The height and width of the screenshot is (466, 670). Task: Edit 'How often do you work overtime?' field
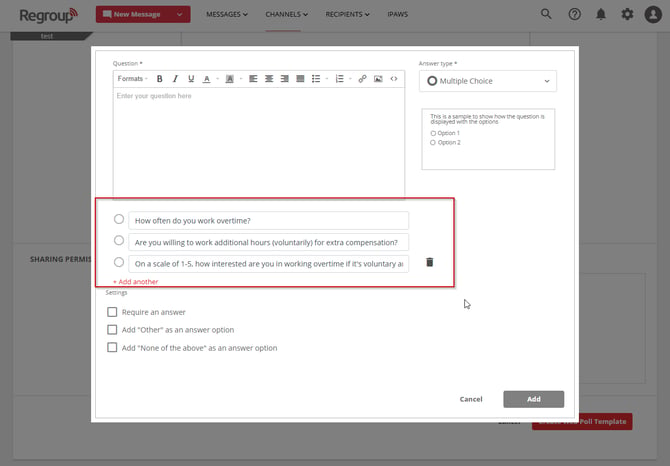click(x=268, y=221)
